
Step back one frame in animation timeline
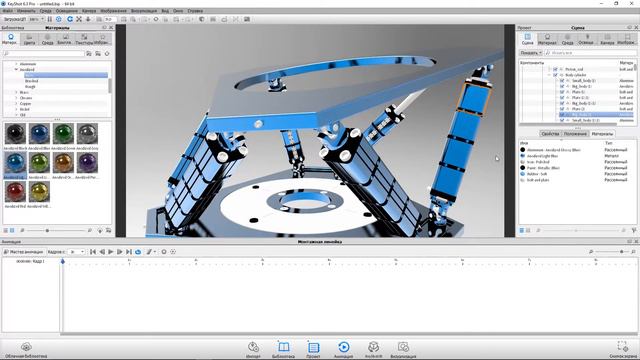[102, 252]
